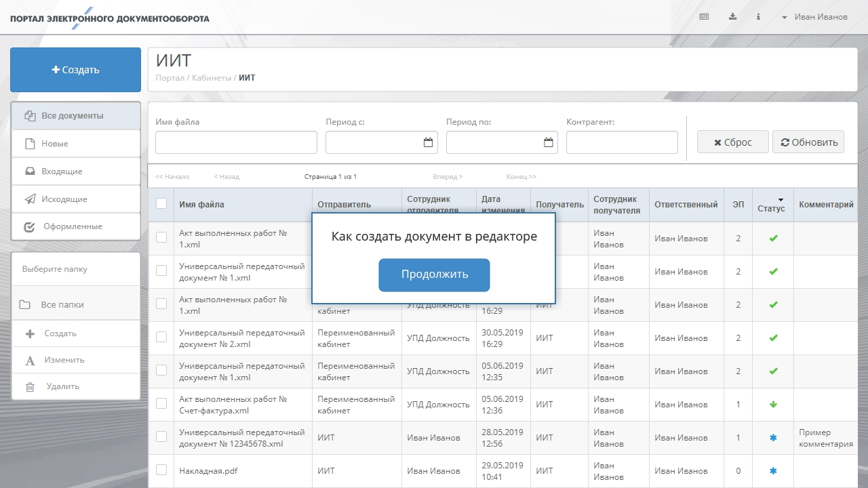Screen dimensions: 868x488
Task: Switch to Входящие documents
Action: pos(62,171)
